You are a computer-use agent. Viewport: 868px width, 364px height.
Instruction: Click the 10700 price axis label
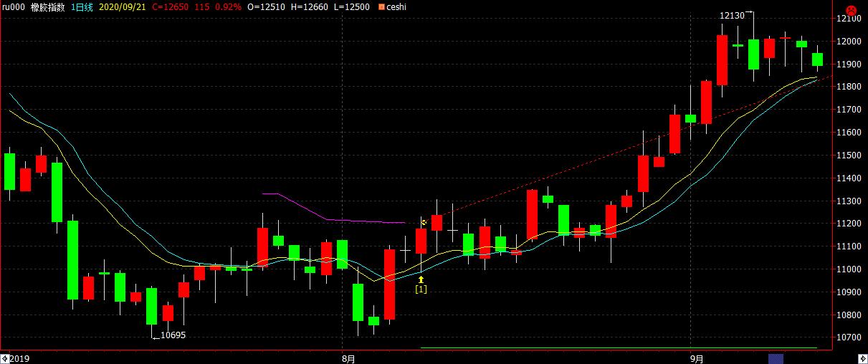tap(849, 337)
